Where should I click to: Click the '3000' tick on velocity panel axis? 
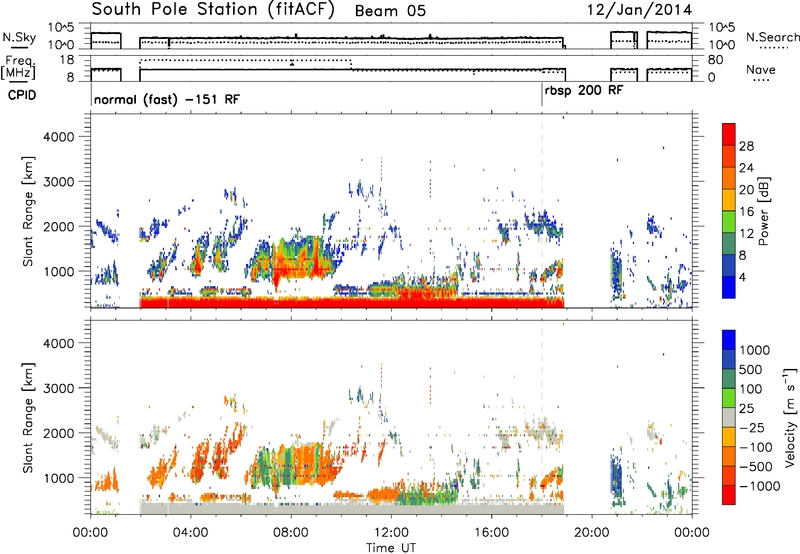[x=58, y=388]
